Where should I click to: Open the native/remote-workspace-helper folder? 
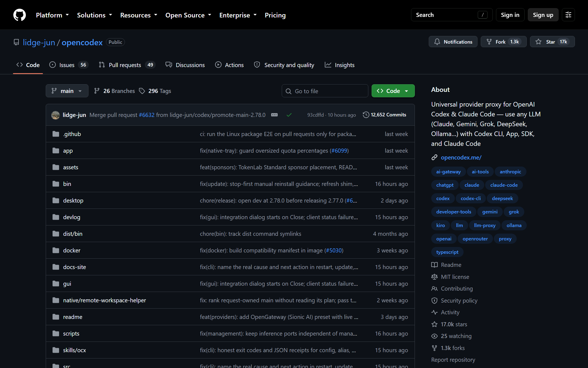click(105, 300)
